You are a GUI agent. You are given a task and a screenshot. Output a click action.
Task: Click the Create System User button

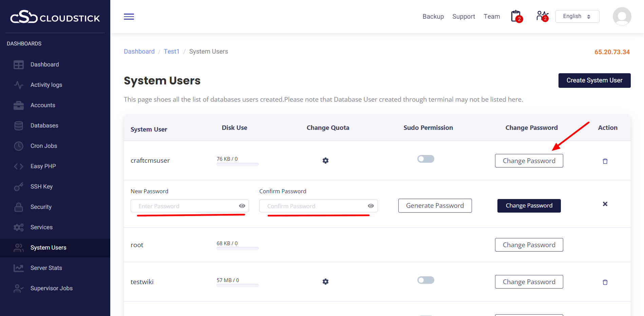[594, 80]
